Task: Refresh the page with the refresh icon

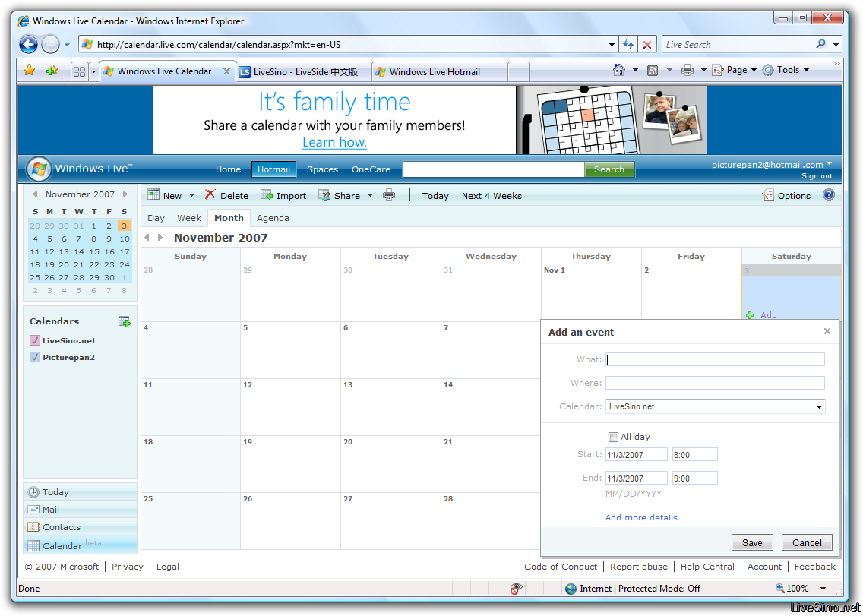Action: click(x=628, y=45)
